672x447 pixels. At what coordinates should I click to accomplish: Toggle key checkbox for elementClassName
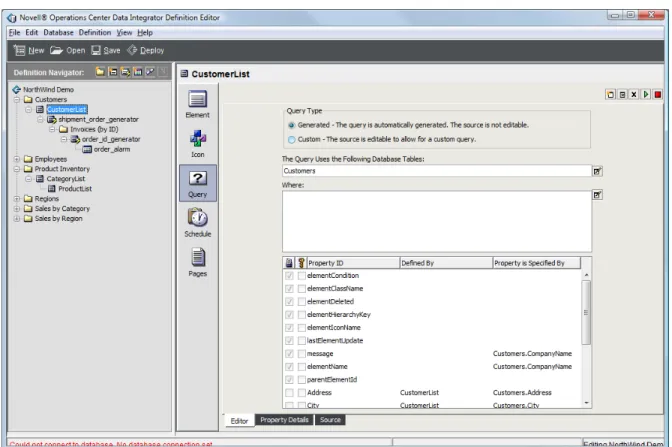pos(302,288)
